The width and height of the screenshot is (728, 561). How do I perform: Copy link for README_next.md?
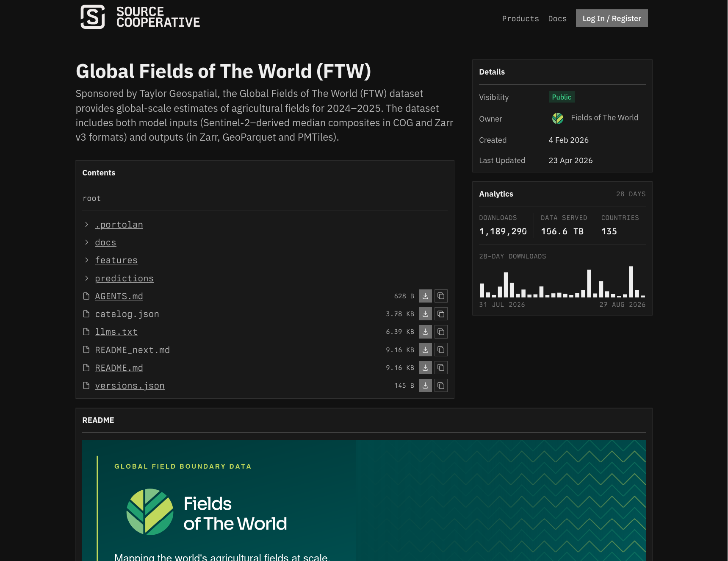(x=441, y=350)
